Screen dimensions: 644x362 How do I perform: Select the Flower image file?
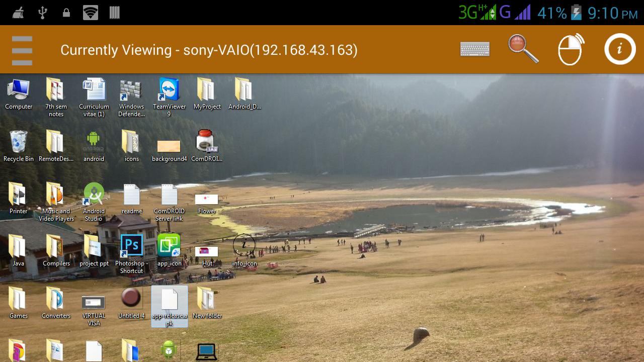click(x=207, y=198)
